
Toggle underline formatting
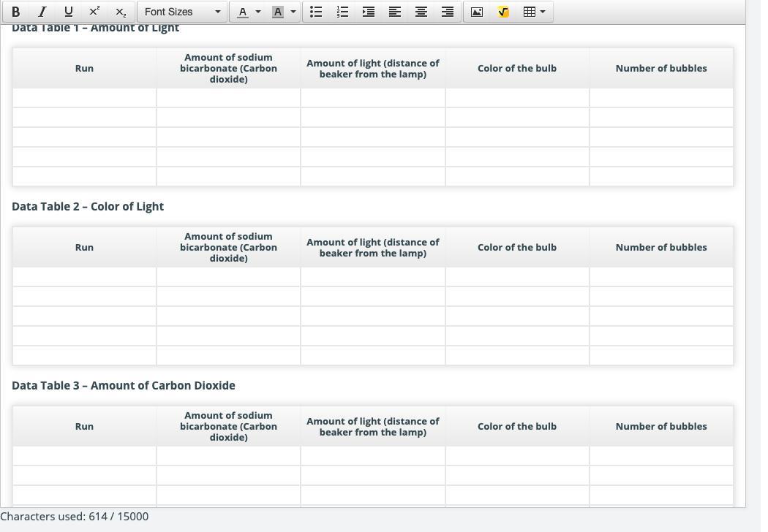click(x=69, y=12)
